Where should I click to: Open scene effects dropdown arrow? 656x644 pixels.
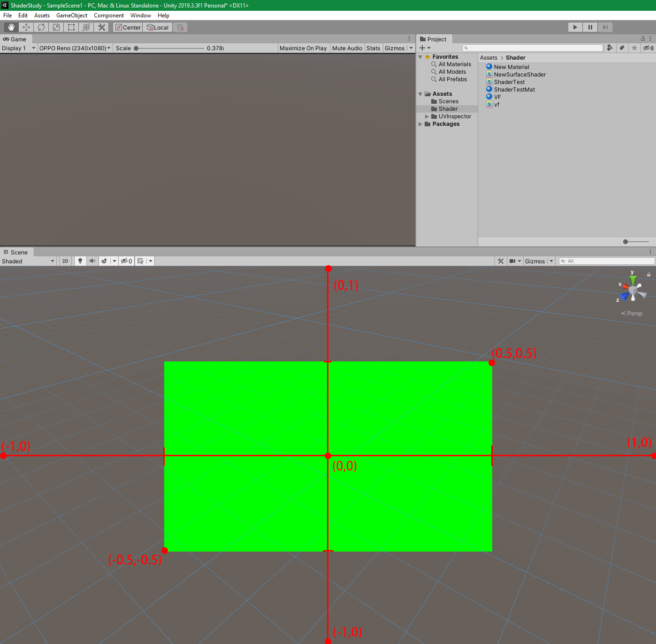(114, 261)
